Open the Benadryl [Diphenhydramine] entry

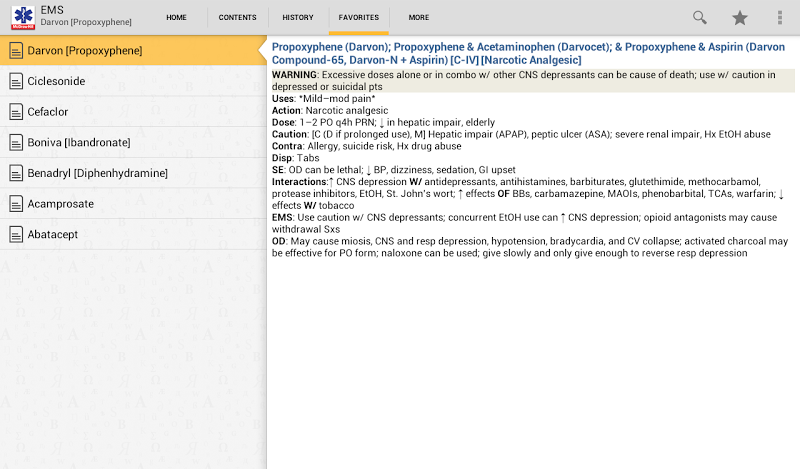click(133, 173)
